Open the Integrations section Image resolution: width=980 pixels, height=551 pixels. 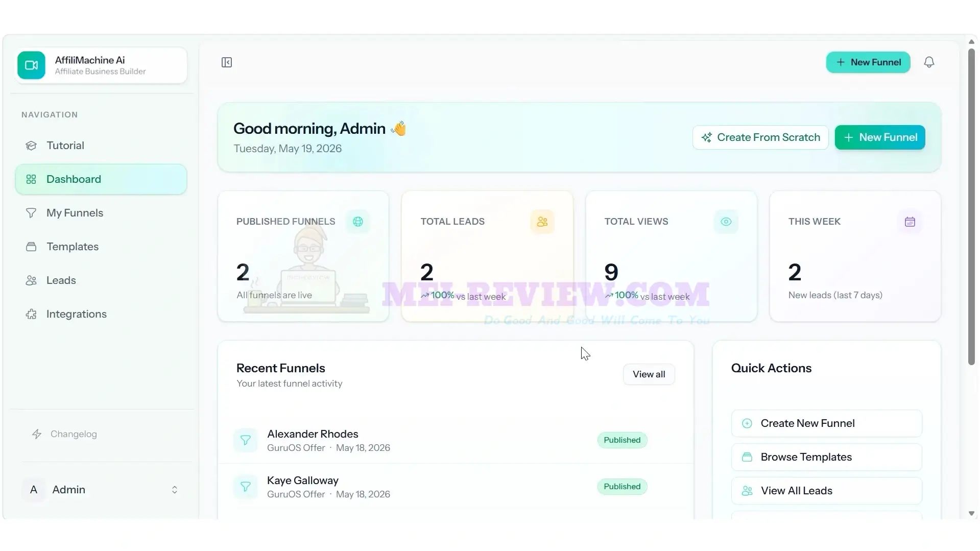pyautogui.click(x=101, y=314)
